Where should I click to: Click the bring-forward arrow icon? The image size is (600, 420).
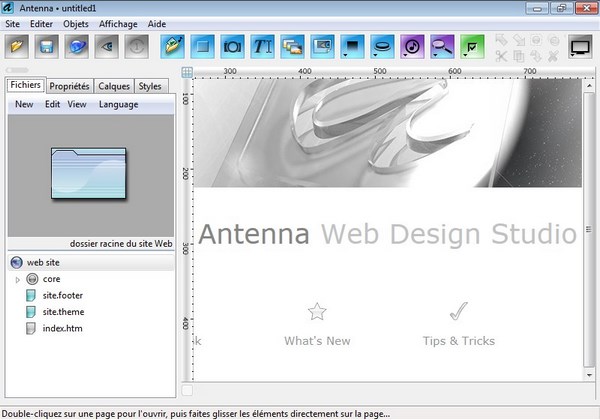click(x=501, y=40)
